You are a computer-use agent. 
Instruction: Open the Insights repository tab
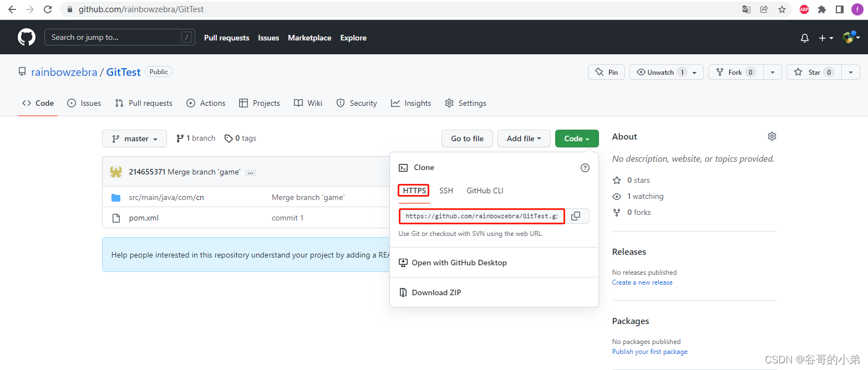point(411,103)
